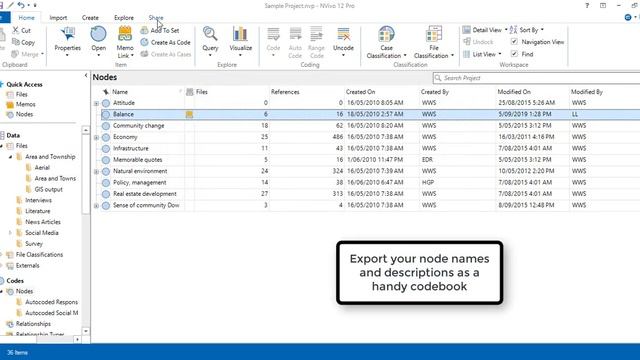Click Create As Code
Viewport: 640px width, 360px height.
point(166,42)
